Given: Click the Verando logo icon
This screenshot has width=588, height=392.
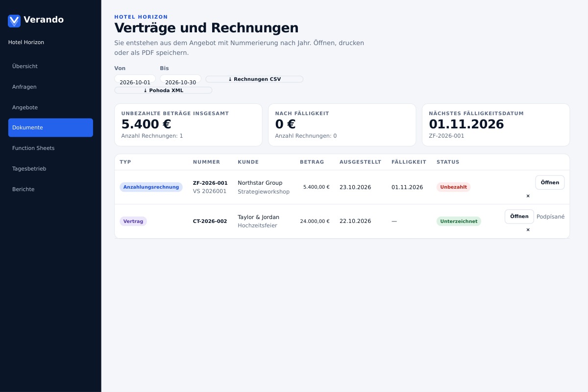Looking at the screenshot, I should coord(14,21).
